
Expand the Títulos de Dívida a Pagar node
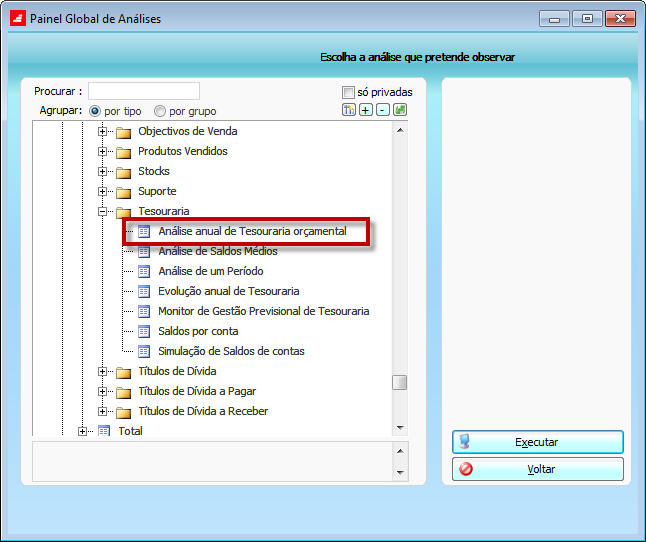[102, 391]
